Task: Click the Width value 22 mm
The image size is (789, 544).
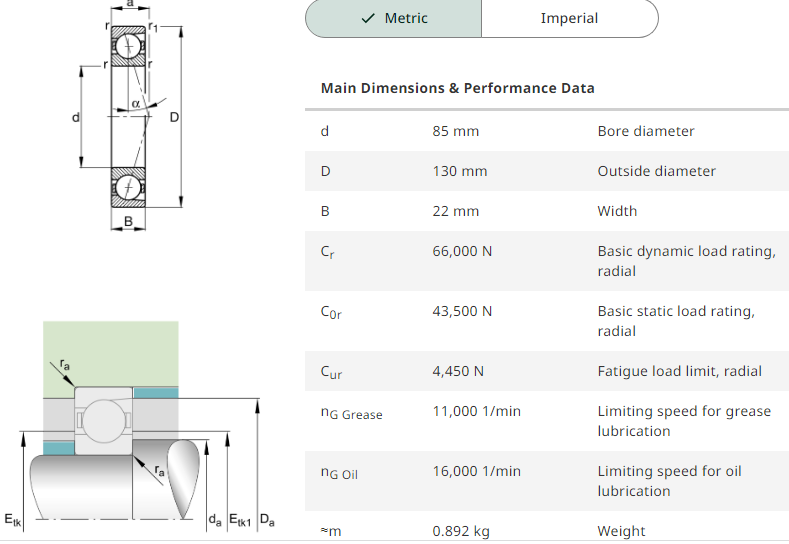Action: (455, 211)
